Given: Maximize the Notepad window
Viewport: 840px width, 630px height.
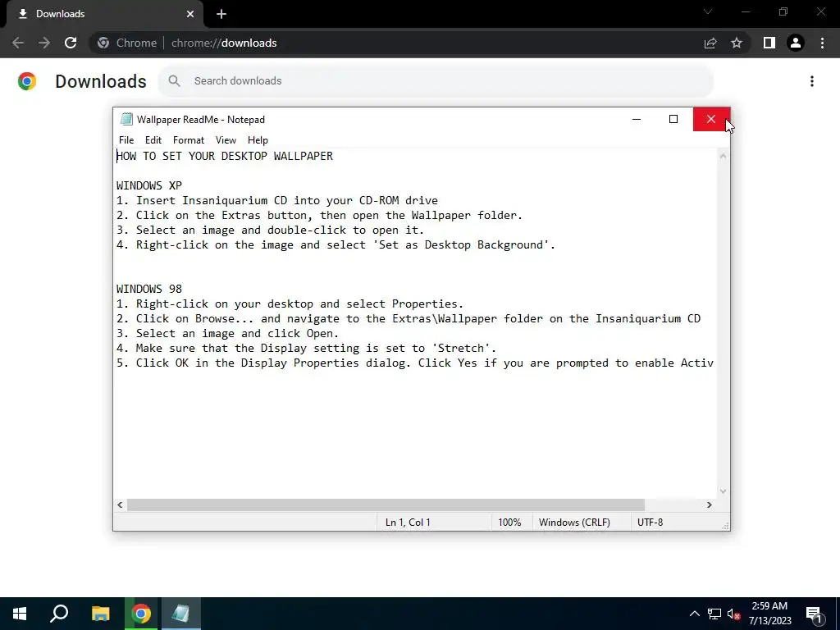Looking at the screenshot, I should pyautogui.click(x=673, y=119).
